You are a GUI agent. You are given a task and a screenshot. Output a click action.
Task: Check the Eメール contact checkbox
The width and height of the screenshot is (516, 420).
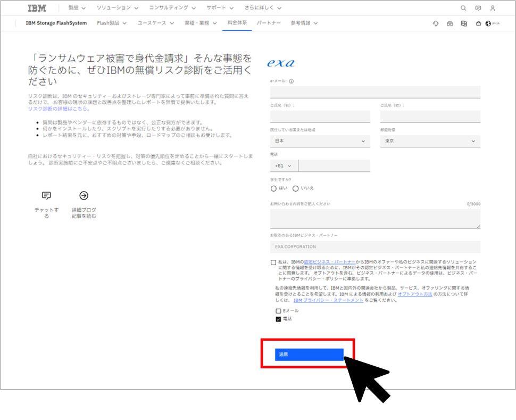[278, 311]
